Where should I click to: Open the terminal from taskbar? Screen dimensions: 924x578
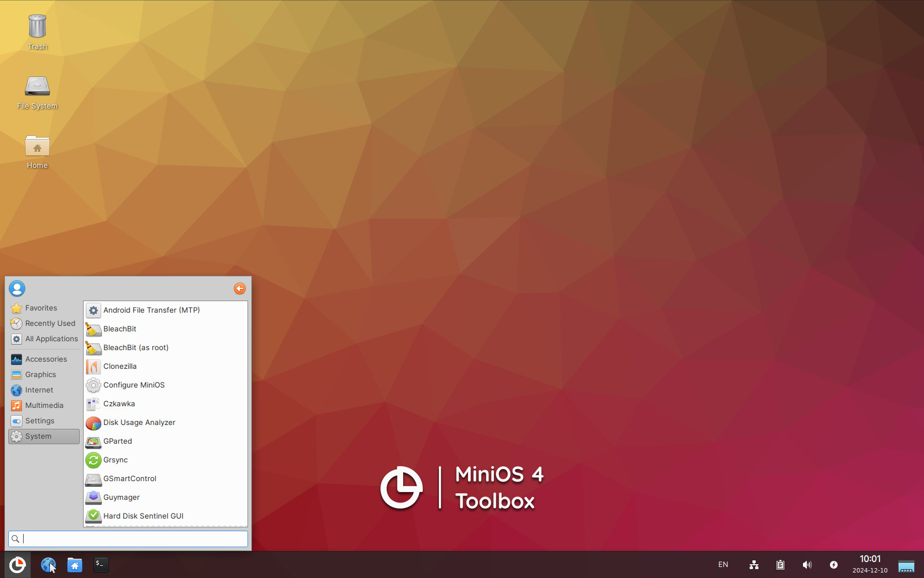(101, 564)
